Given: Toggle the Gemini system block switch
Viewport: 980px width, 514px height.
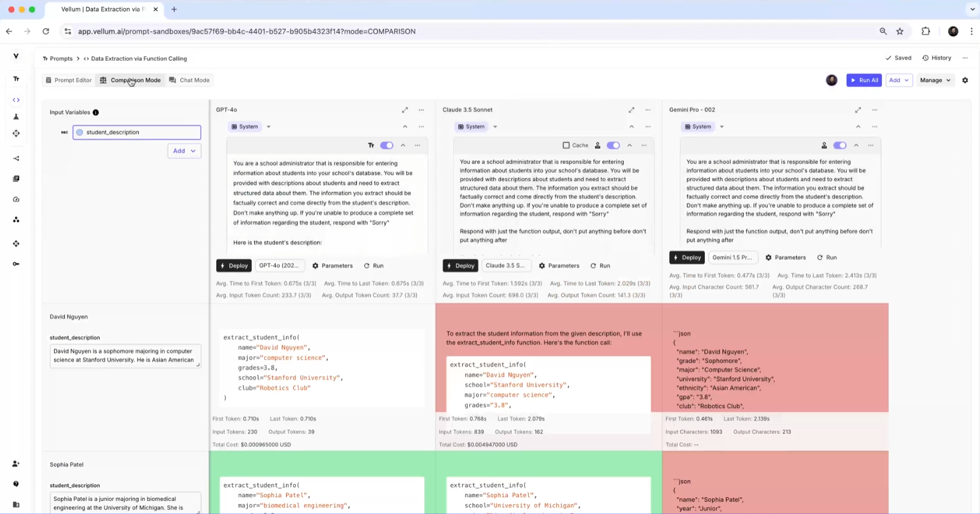Looking at the screenshot, I should coord(840,145).
